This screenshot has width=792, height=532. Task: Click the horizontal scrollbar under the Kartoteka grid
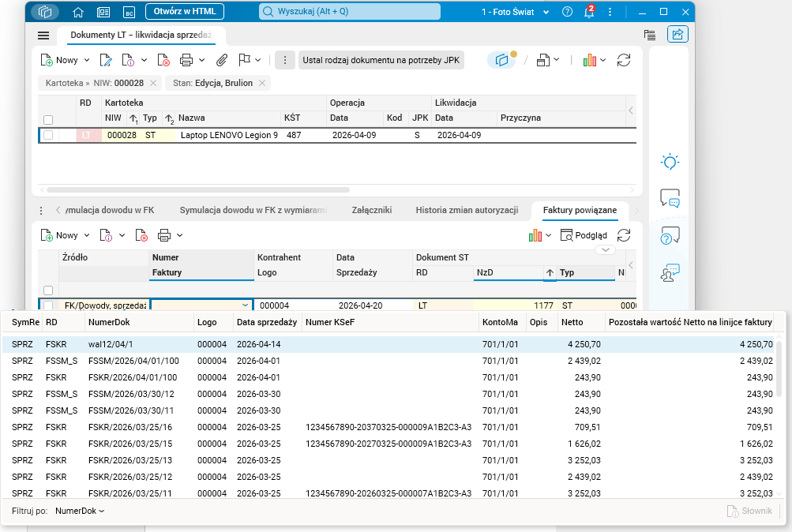198,189
